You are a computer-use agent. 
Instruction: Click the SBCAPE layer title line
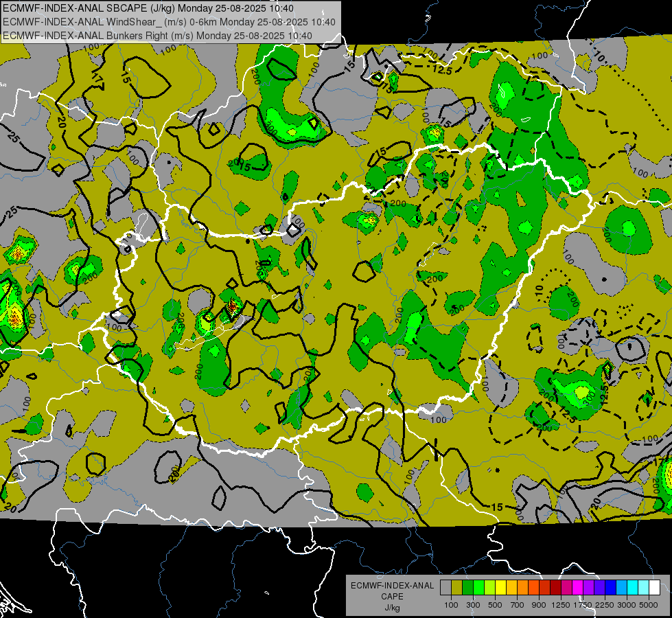pyautogui.click(x=148, y=8)
